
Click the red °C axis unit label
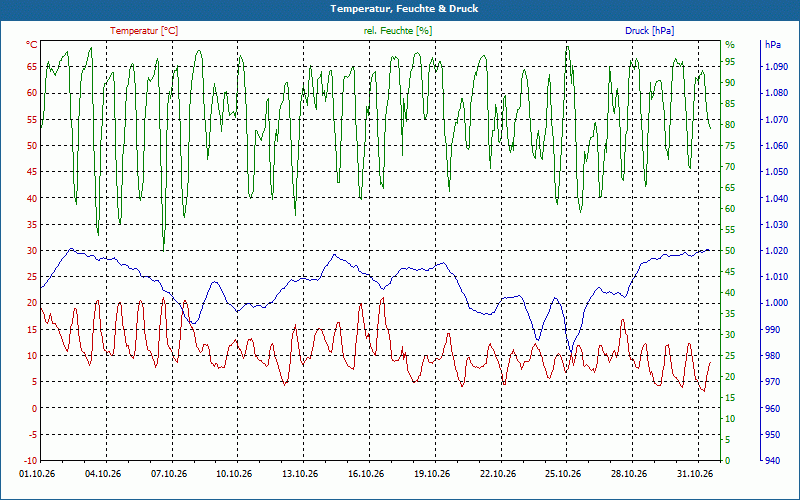tap(32, 45)
